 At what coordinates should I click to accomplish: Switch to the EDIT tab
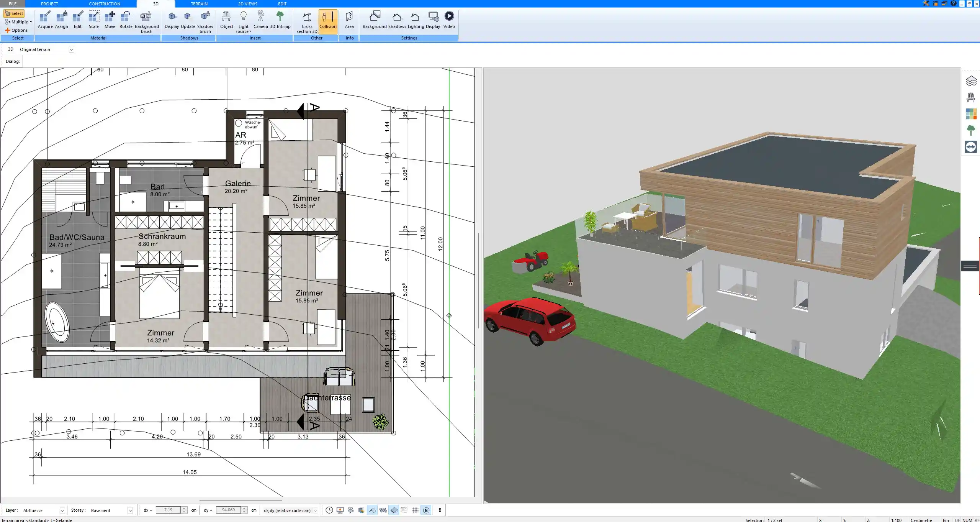[282, 3]
